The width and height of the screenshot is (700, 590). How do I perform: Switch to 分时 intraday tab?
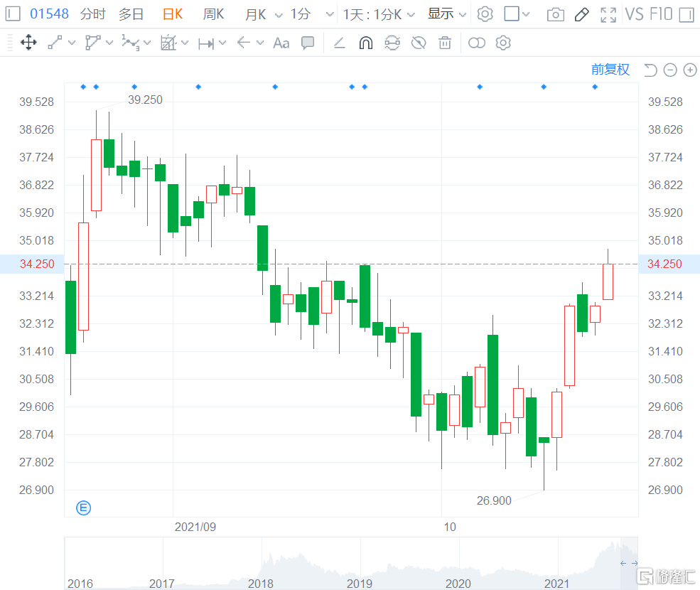(92, 14)
